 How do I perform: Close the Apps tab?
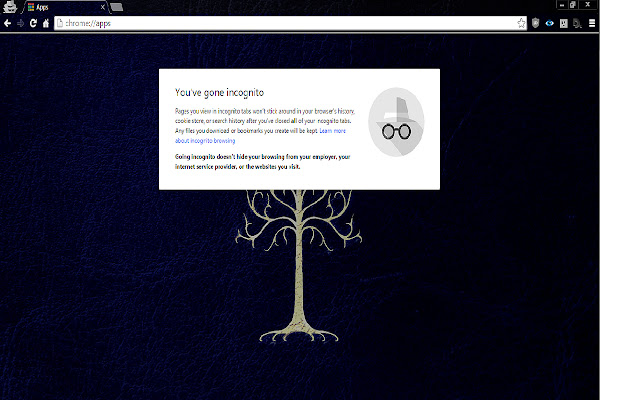click(x=102, y=7)
